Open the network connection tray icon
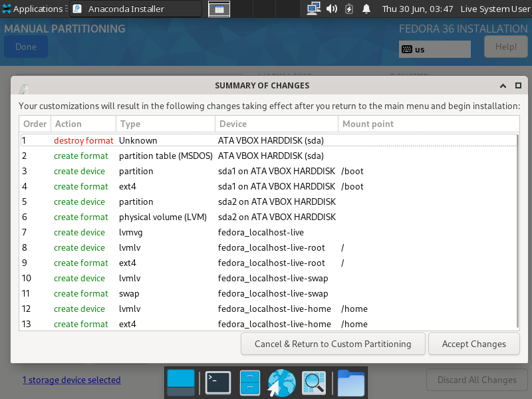532x399 pixels. point(313,9)
